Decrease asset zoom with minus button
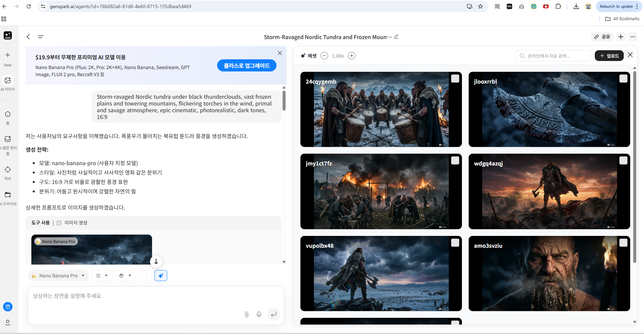644x334 pixels. (x=324, y=56)
